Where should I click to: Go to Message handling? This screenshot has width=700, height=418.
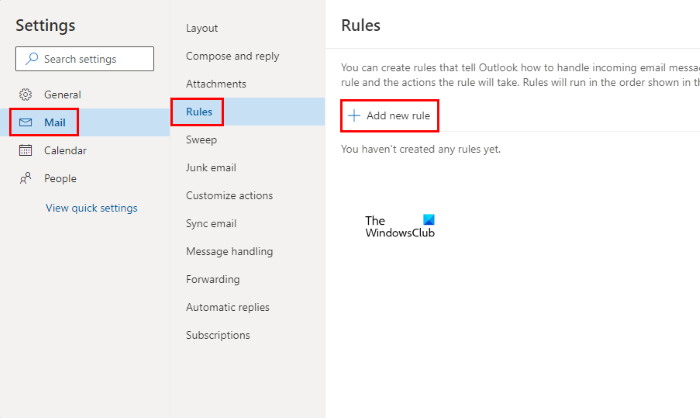coord(229,251)
